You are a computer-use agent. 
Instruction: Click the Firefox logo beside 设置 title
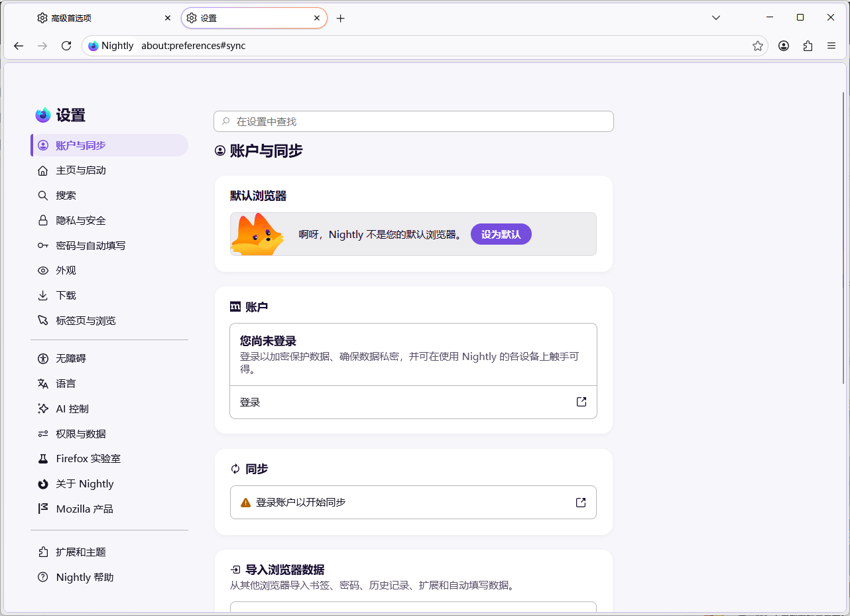[43, 115]
